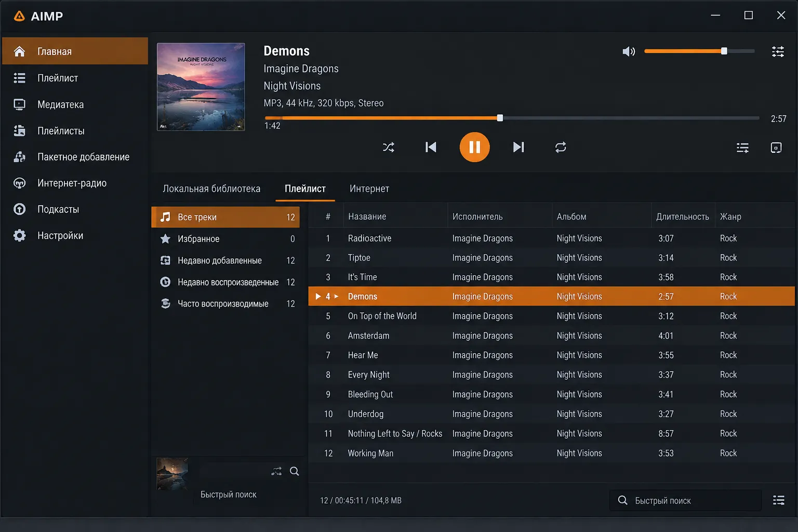
Task: Seek on the track progress bar
Action: tap(512, 118)
